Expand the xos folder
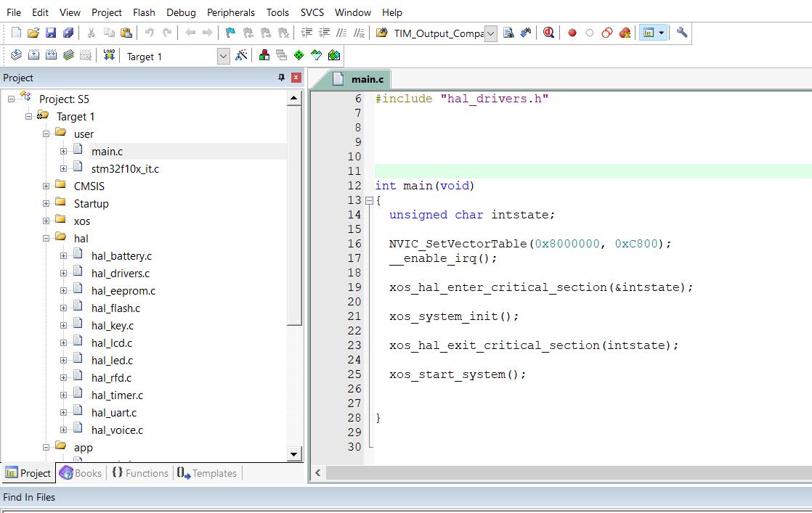Viewport: 812px width, 513px height. [x=46, y=221]
